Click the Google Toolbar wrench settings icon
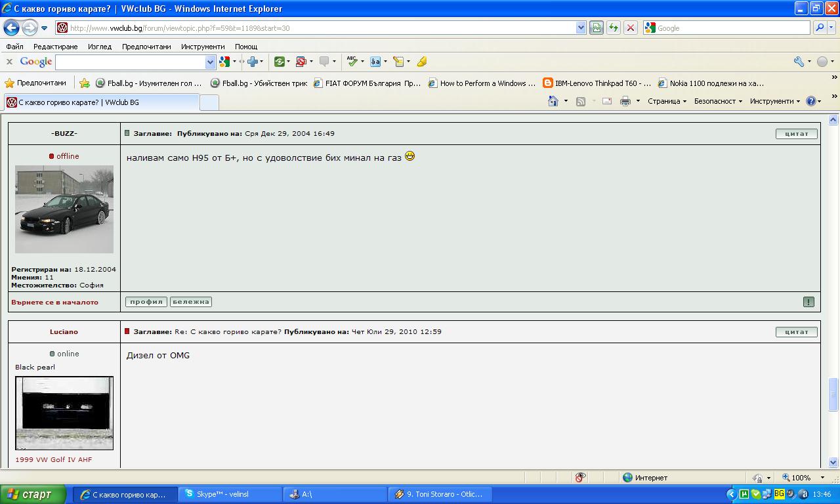The image size is (840, 504). [799, 62]
